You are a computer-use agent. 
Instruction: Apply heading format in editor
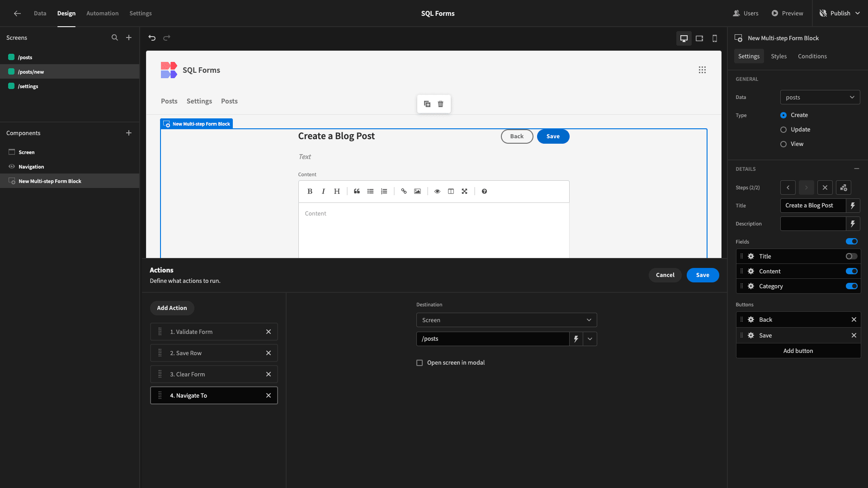pos(337,192)
